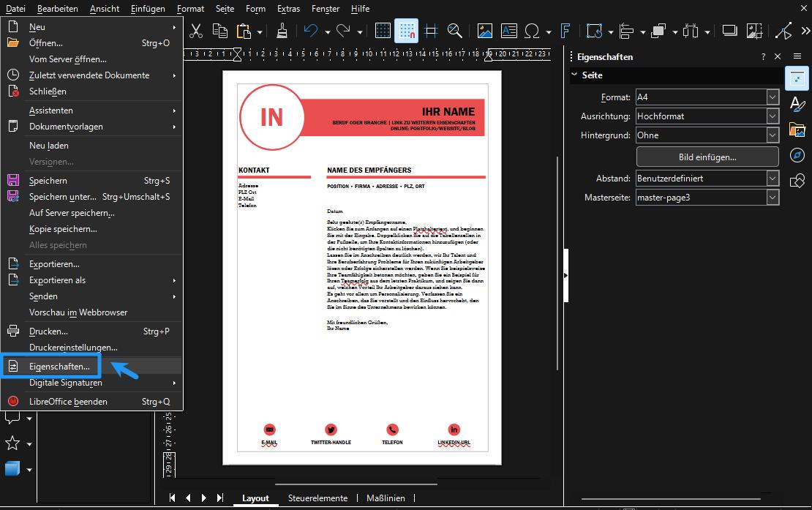The width and height of the screenshot is (812, 510).
Task: Toggle Snap to Grid button
Action: [x=407, y=31]
